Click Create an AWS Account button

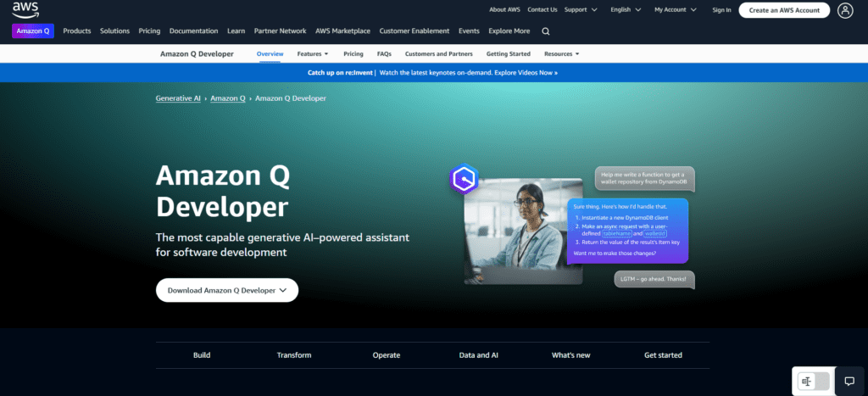[x=784, y=10]
